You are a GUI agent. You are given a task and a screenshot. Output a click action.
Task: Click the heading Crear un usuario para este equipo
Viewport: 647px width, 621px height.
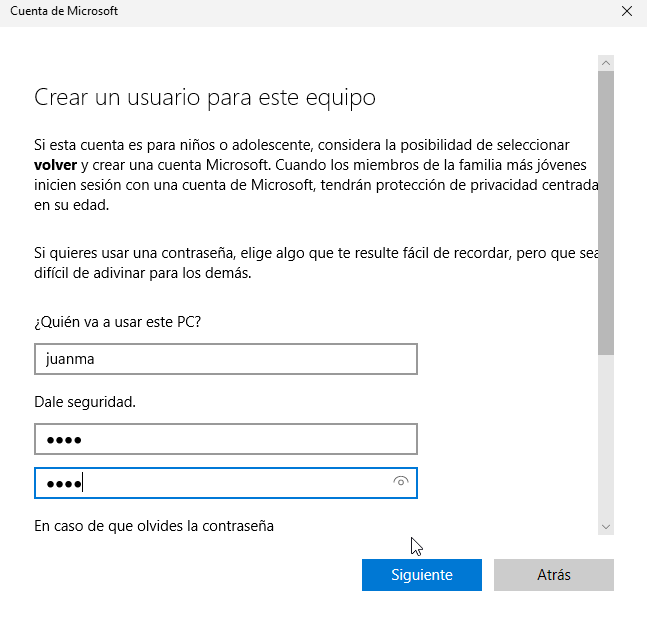point(205,98)
